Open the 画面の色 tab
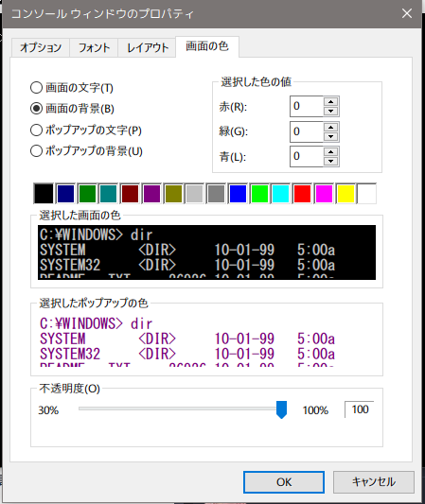425x504 pixels. (207, 46)
